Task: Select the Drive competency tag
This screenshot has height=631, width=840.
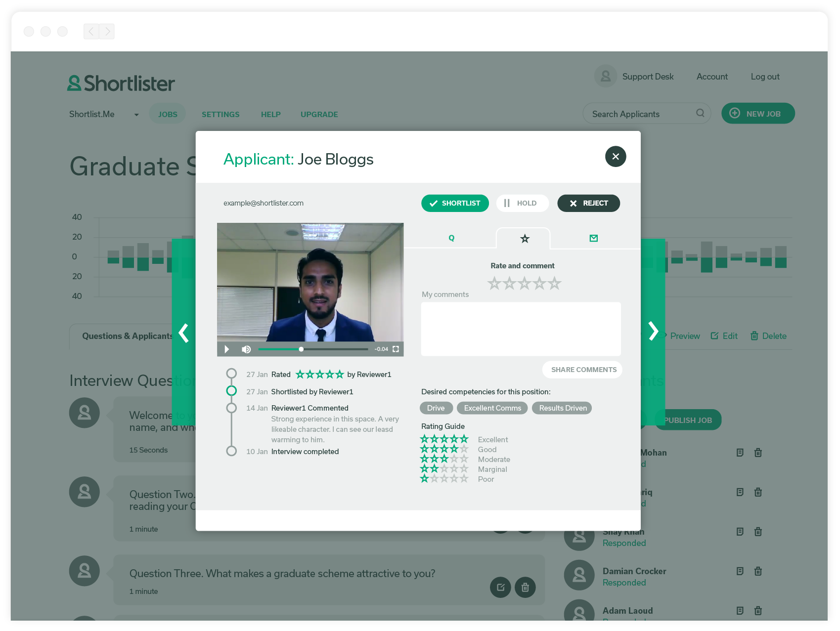Action: pos(436,408)
